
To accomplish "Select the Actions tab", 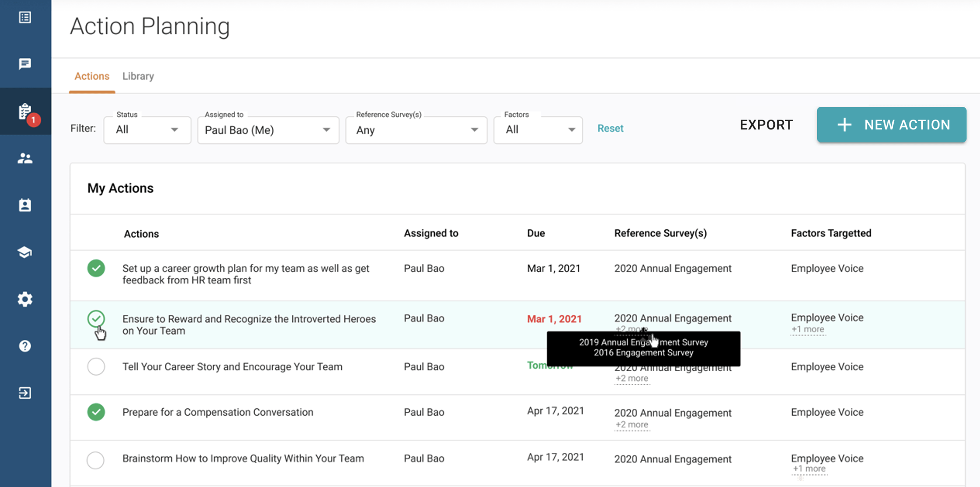I will coord(92,76).
